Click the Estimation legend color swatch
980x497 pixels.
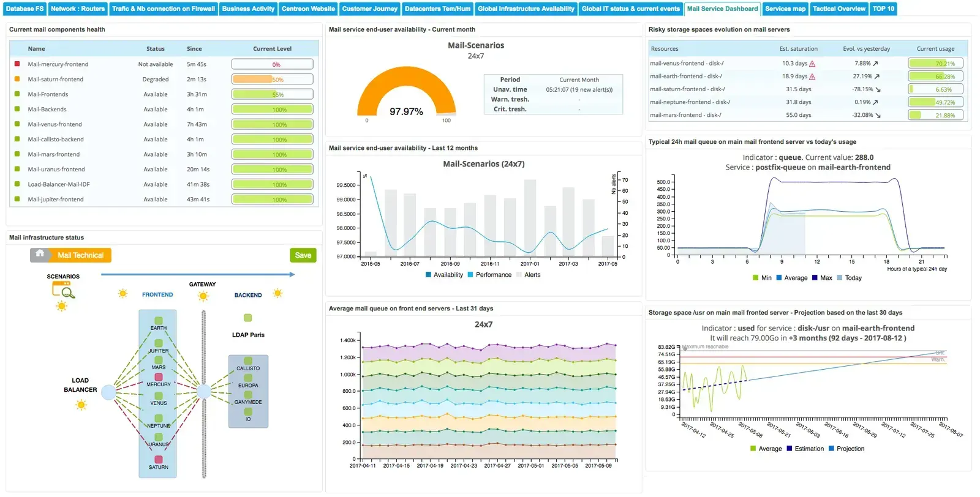pyautogui.click(x=790, y=449)
